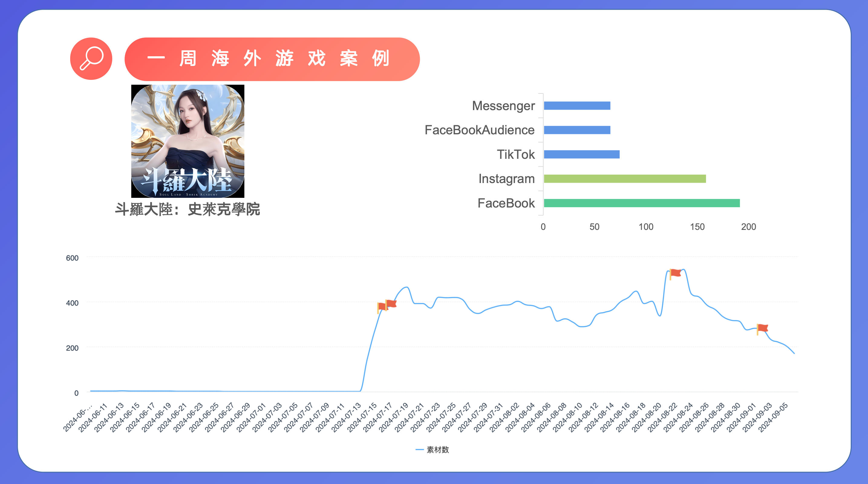Click the 2024-08-02 date label

tap(504, 418)
